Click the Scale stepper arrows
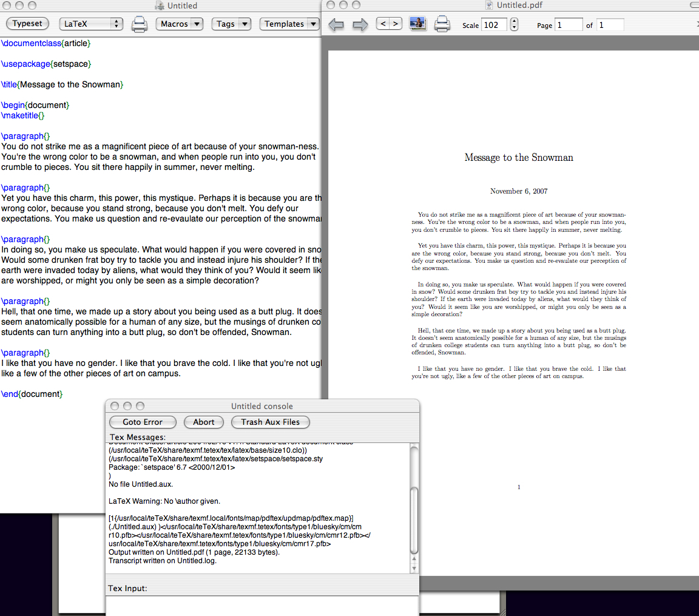This screenshot has height=616, width=699. [515, 25]
